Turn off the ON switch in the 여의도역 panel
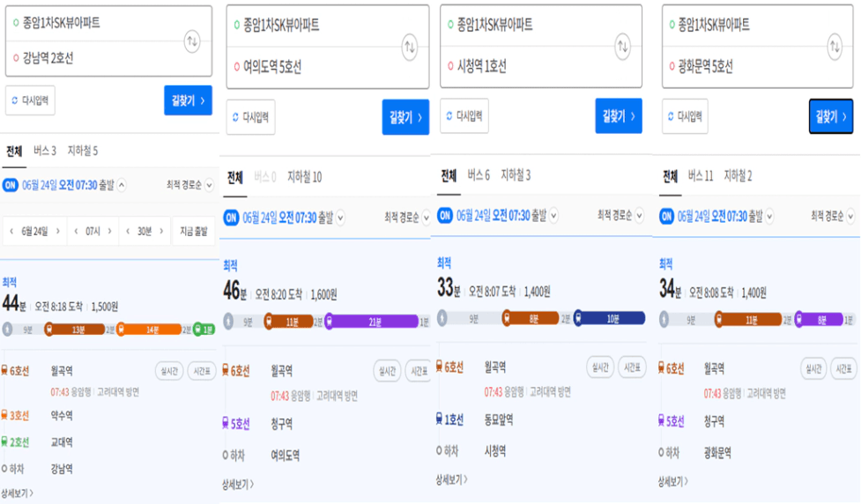This screenshot has width=861, height=504. point(231,218)
